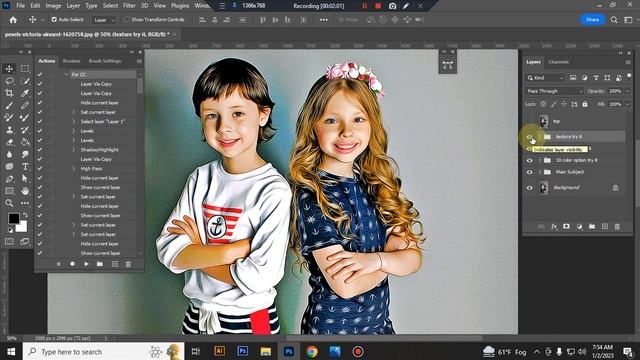Open the Edit Toolbar three-dots button
The width and height of the screenshot is (640, 360).
[x=25, y=203]
